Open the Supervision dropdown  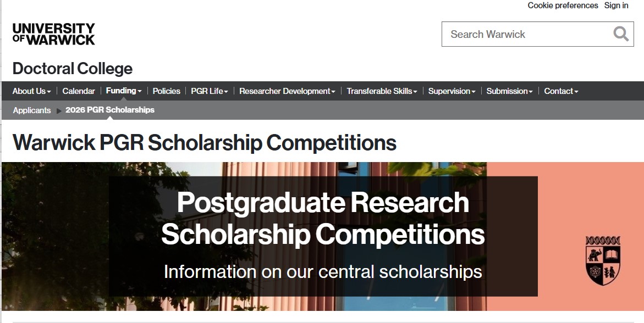tap(452, 91)
